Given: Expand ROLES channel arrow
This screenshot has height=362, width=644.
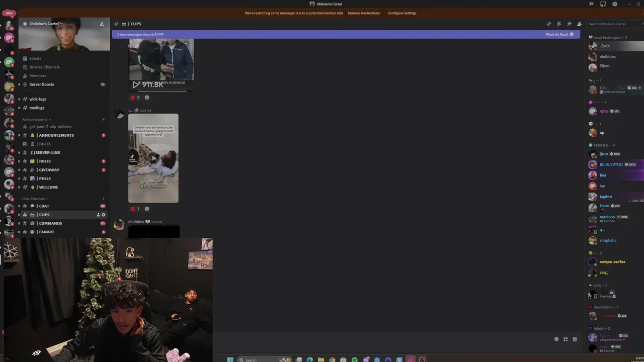Looking at the screenshot, I should tap(19, 161).
